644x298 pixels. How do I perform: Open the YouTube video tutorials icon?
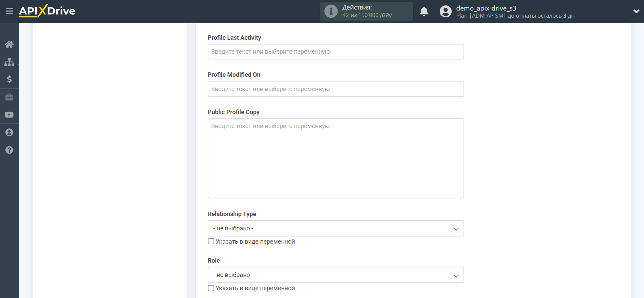pyautogui.click(x=9, y=115)
